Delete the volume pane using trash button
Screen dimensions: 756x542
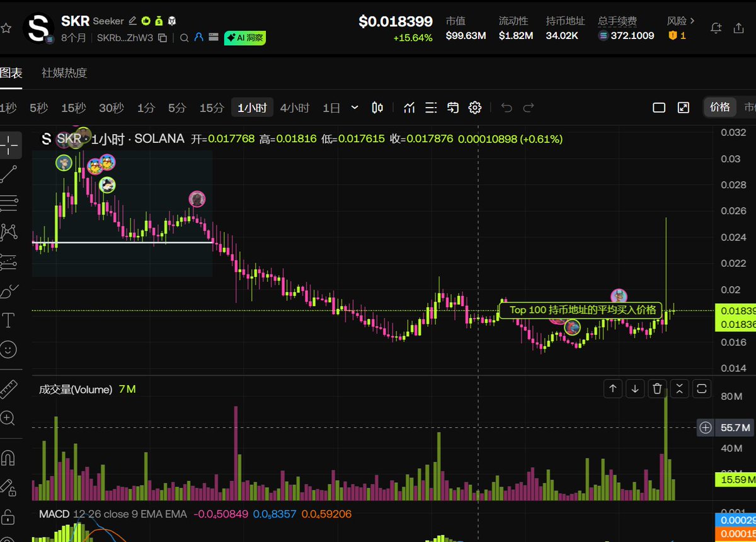tap(657, 388)
